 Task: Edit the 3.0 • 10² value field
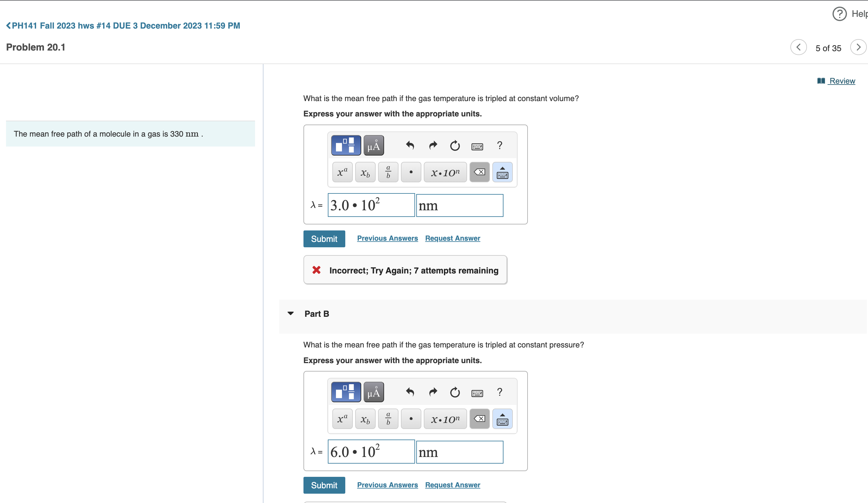point(371,205)
